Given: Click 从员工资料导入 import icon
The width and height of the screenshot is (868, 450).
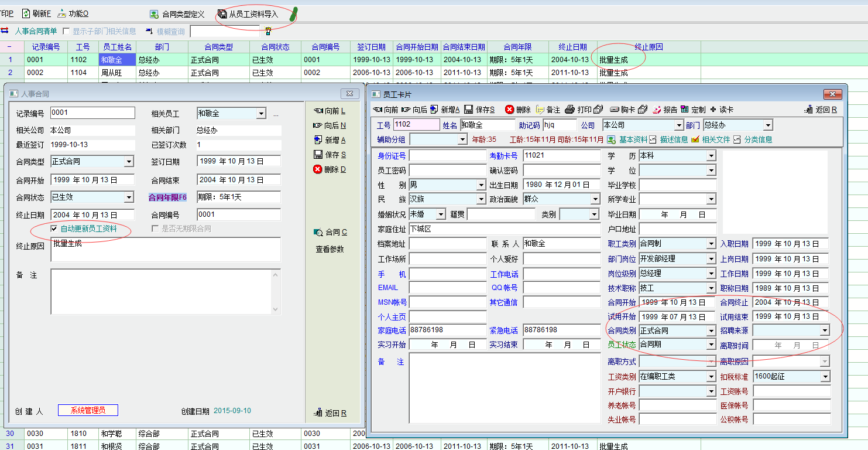Looking at the screenshot, I should click(x=222, y=14).
